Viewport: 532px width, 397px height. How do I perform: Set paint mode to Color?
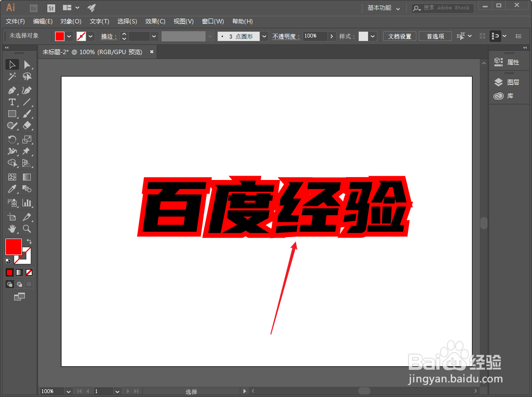click(9, 272)
